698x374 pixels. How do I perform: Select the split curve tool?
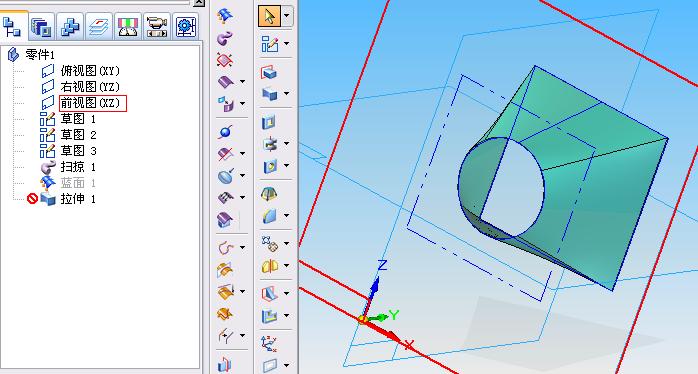click(x=226, y=335)
